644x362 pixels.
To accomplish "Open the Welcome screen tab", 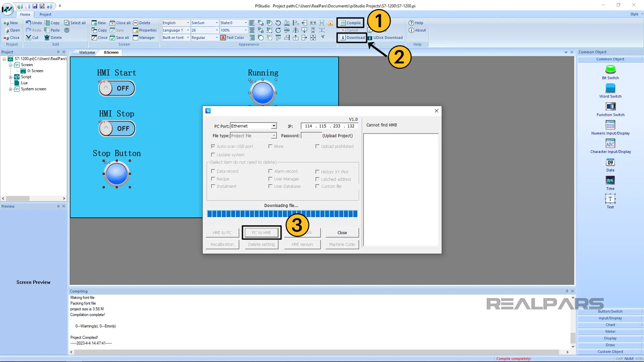I will 87,52.
